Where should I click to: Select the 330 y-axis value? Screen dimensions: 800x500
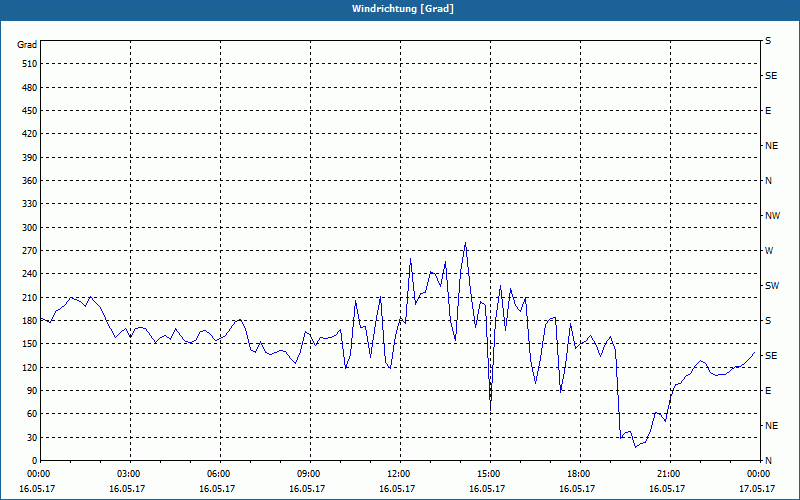coord(29,204)
